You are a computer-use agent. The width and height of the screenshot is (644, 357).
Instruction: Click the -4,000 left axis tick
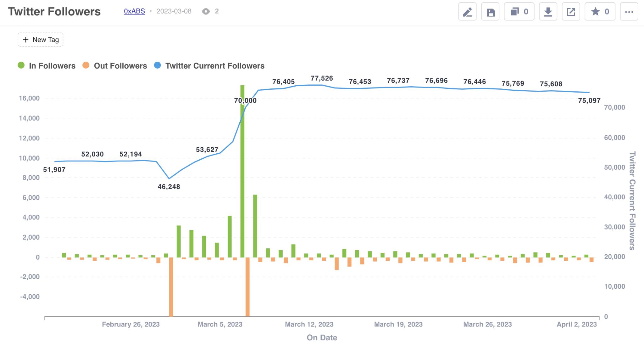point(30,297)
